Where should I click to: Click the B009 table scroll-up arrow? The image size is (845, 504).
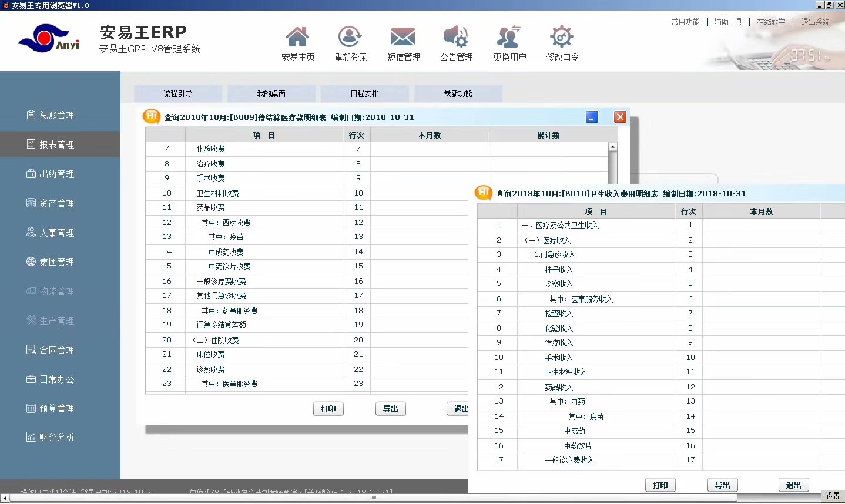(613, 147)
